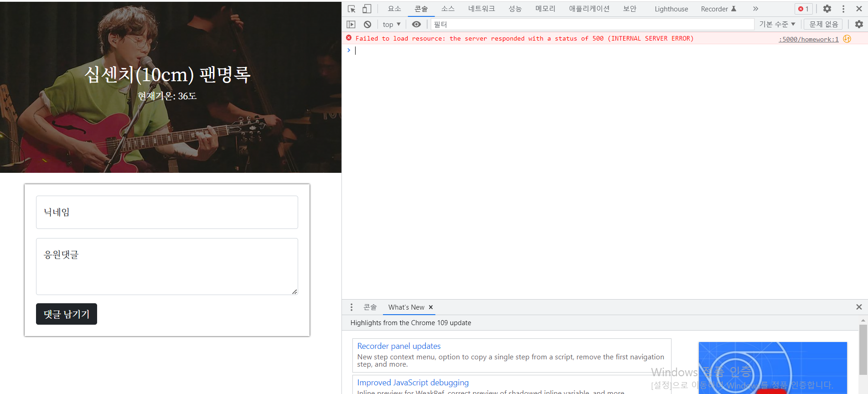Create a live expression with eye icon

416,25
